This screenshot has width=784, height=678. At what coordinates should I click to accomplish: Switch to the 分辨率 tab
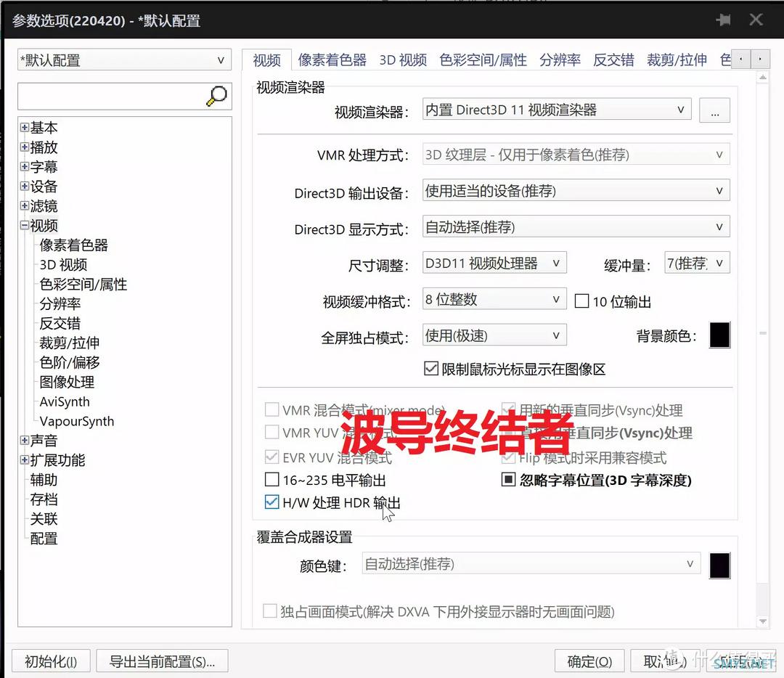pos(560,60)
